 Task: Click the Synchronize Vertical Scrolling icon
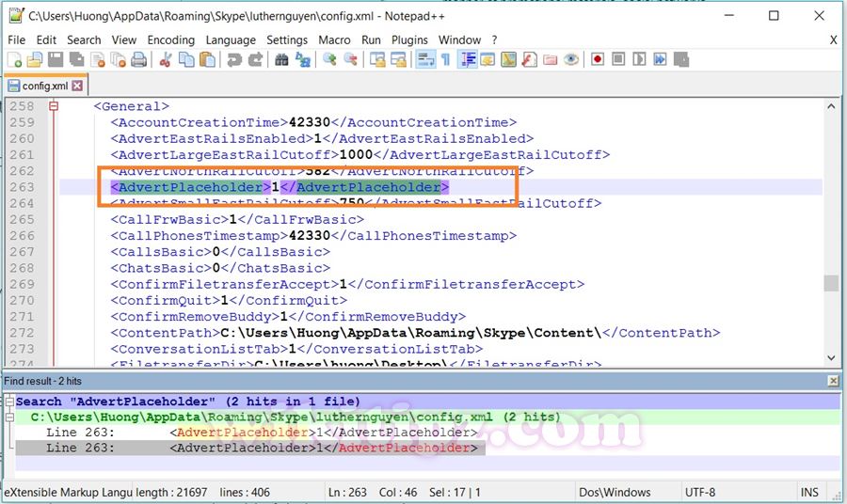[x=377, y=59]
